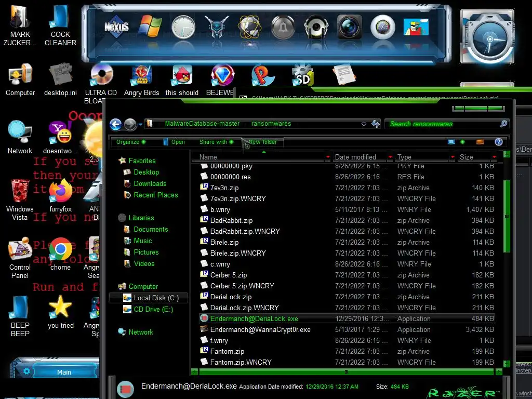
Task: Click the headphones speaker dock icon
Action: pyautogui.click(x=316, y=27)
